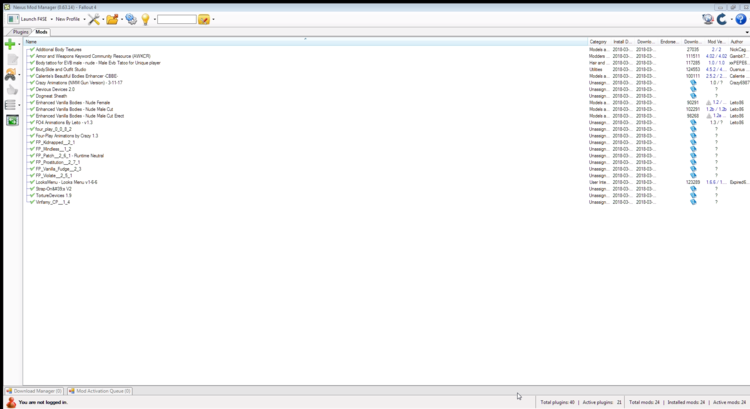Toggle the checkmark for LooksMenu v1-6-6
Image resolution: width=750 pixels, height=409 pixels.
(x=32, y=182)
